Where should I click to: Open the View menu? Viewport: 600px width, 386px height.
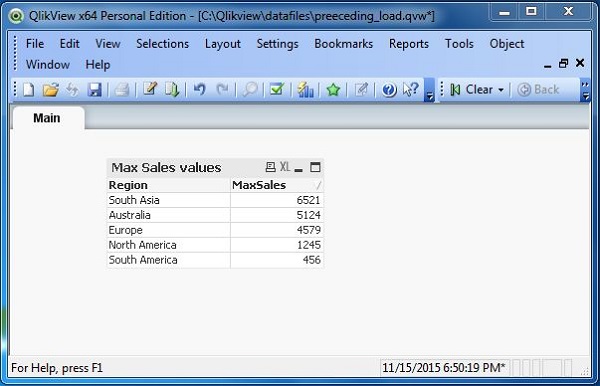[108, 44]
